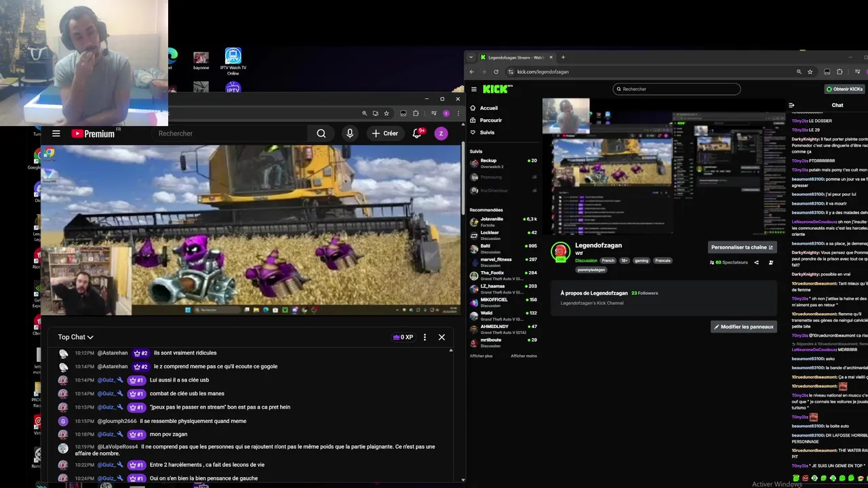Click the pommyledegen tag chip
This screenshot has width=868, height=488.
(591, 270)
